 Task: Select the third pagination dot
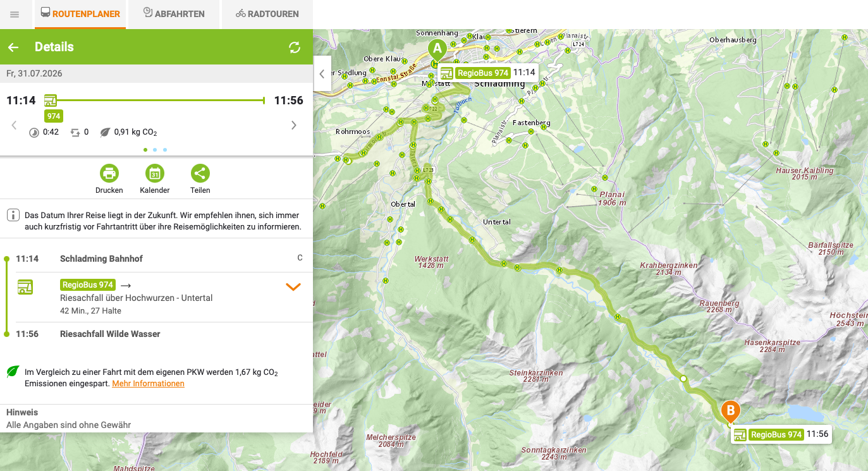(165, 150)
